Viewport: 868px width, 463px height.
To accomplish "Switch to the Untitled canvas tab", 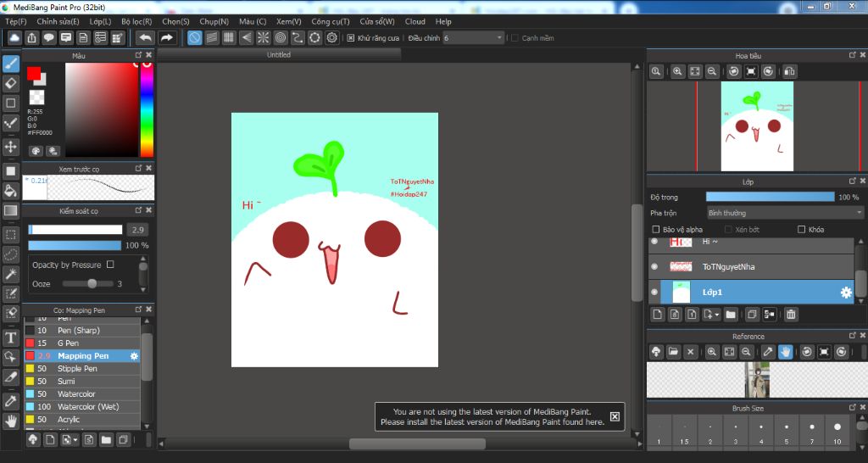I will click(x=278, y=55).
